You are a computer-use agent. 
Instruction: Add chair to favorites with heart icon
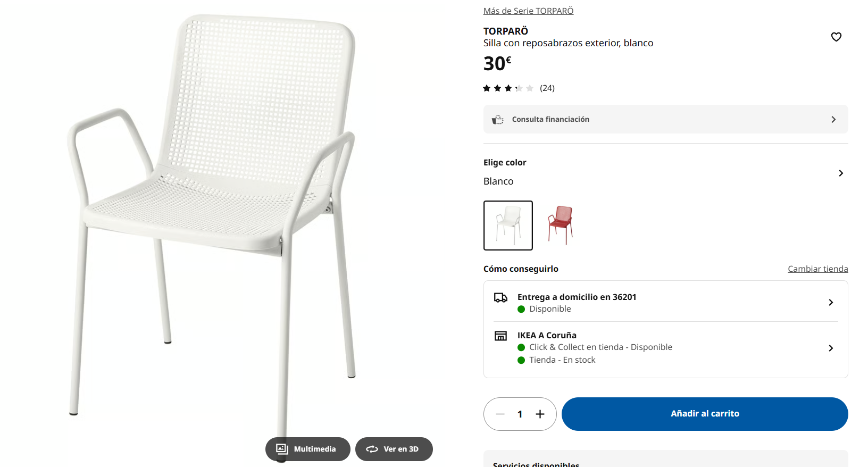pyautogui.click(x=836, y=37)
